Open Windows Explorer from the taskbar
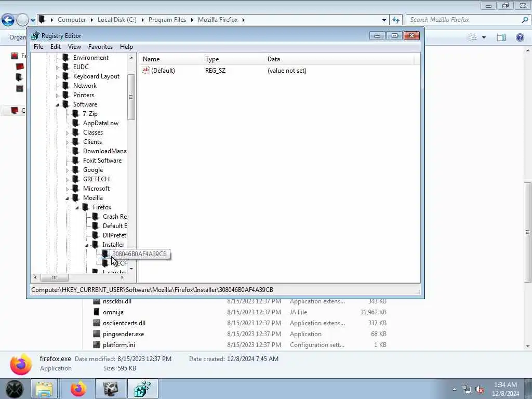The width and height of the screenshot is (532, 399). pos(45,389)
